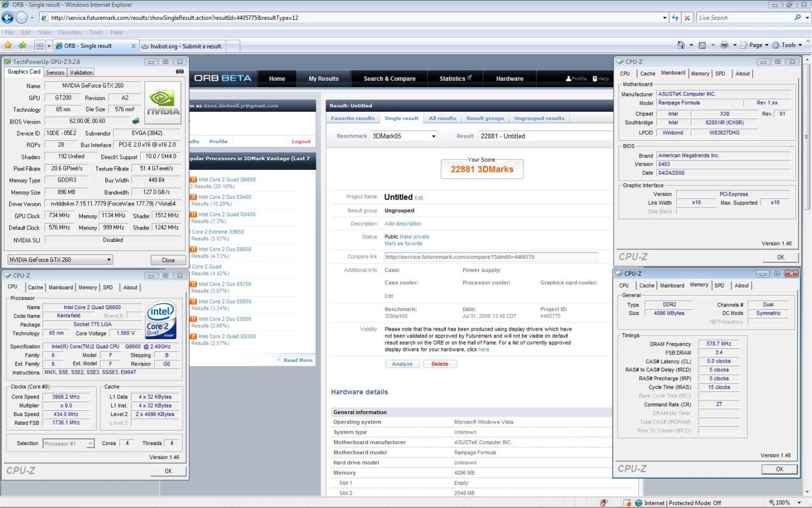Open the Live Search options dropdown
Screen dimensions: 812x508
[807, 18]
